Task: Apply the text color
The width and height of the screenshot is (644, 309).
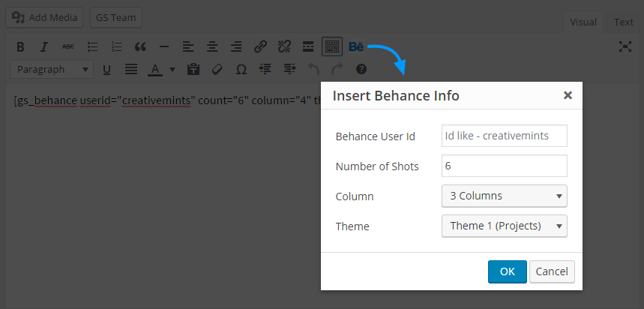Action: click(155, 70)
